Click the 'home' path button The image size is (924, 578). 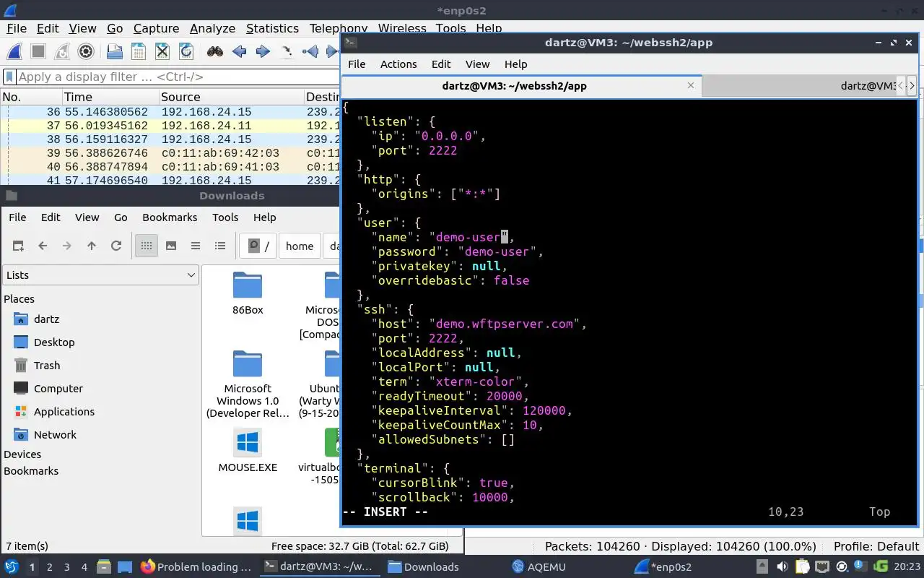point(300,246)
